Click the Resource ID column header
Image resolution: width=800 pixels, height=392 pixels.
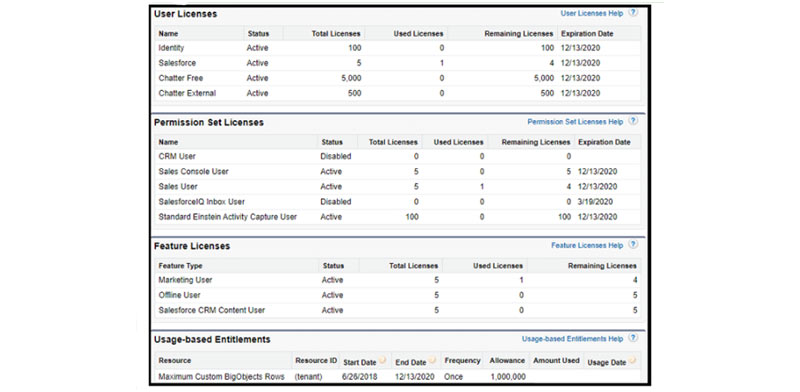pos(316,360)
